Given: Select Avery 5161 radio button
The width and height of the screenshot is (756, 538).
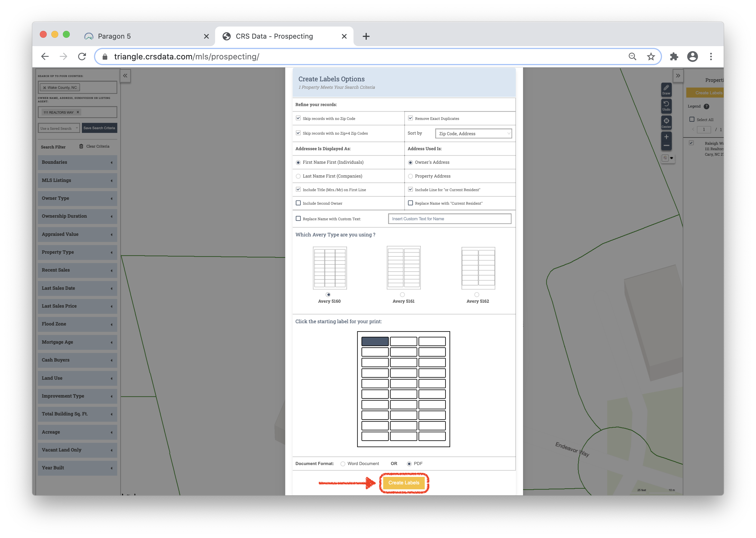Looking at the screenshot, I should [x=402, y=294].
